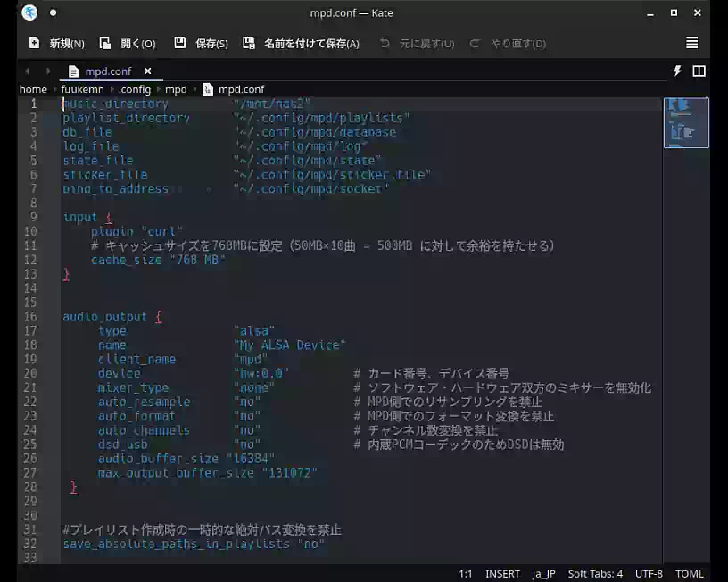Click the closing brace on line 13
Image resolution: width=728 pixels, height=582 pixels.
pos(66,274)
